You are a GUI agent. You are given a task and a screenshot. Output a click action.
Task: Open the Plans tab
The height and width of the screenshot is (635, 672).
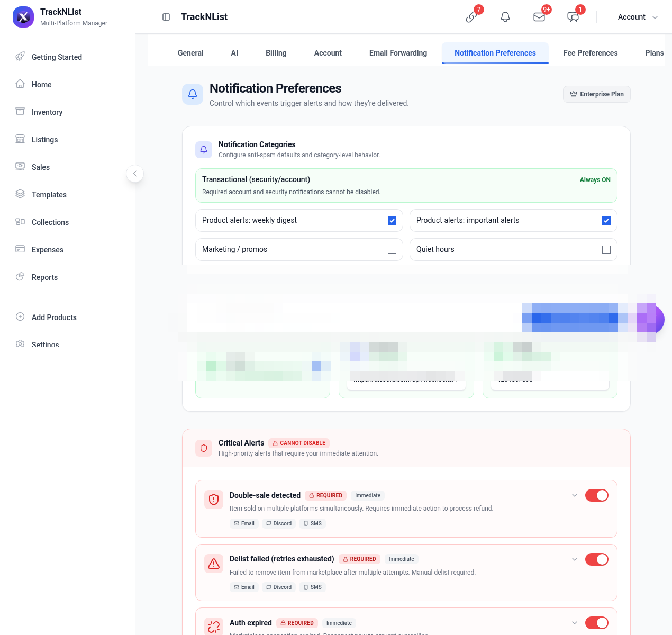click(x=654, y=53)
